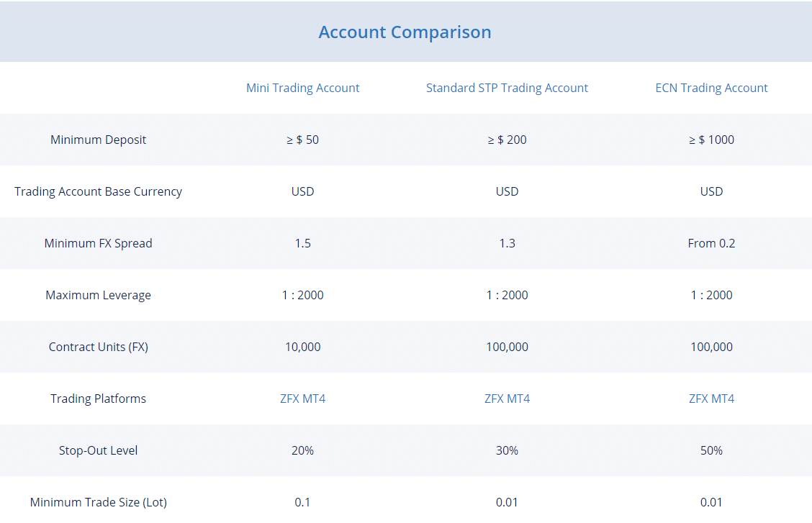Click 100,000 contract units under ECN account
Screen dimensions: 812x523
click(x=711, y=347)
